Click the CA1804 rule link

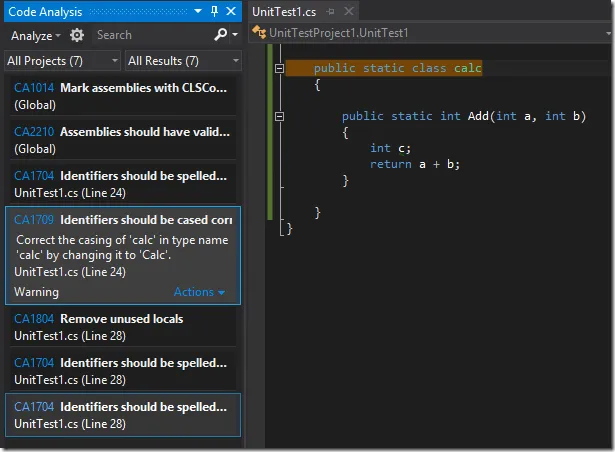click(34, 319)
